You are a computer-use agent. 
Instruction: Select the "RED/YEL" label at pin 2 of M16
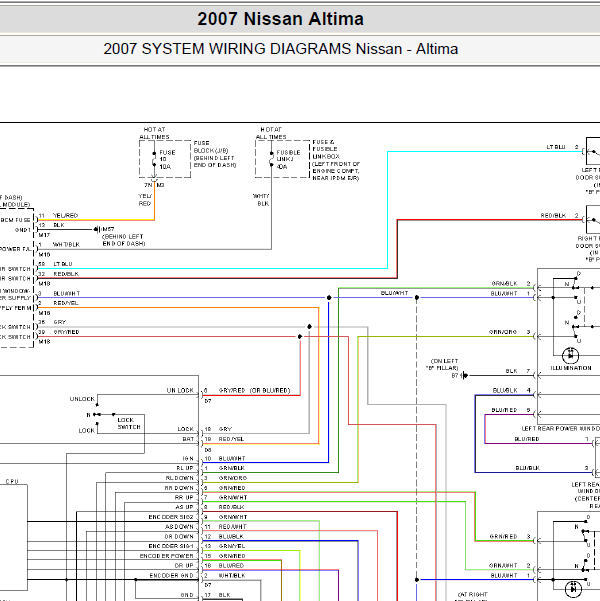tap(66, 303)
